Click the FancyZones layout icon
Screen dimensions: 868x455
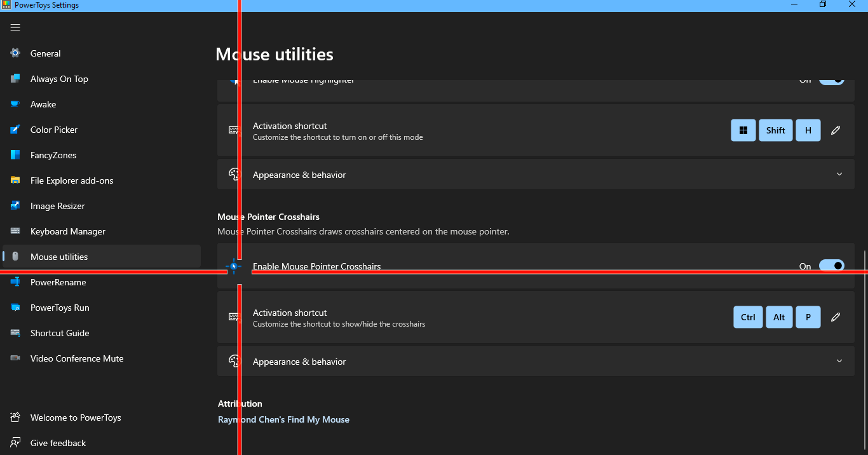(x=15, y=155)
